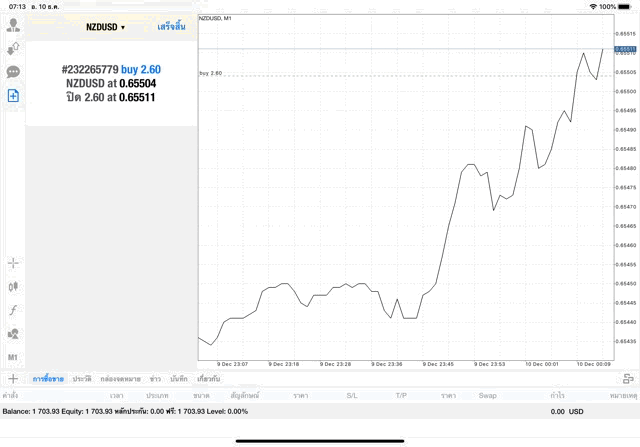Open the drawing objects shapes icon
The height and width of the screenshot is (447, 640).
[x=13, y=334]
